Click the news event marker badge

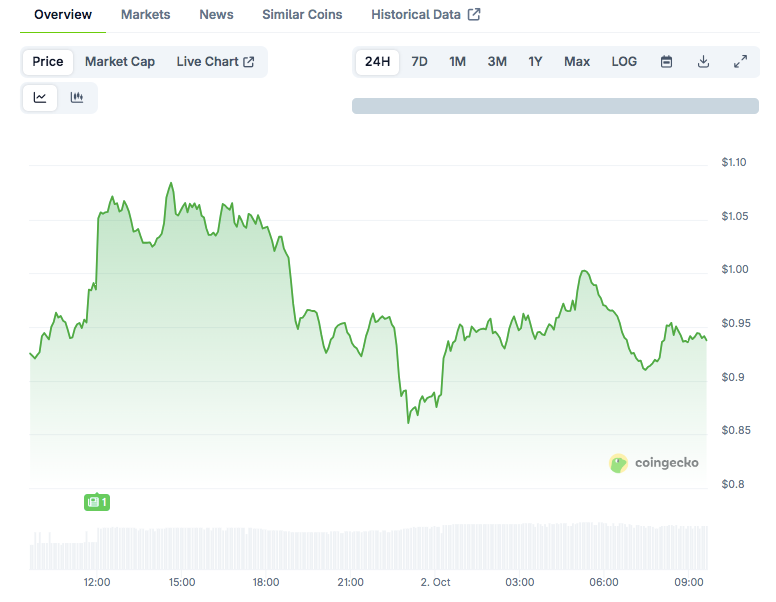pos(97,501)
